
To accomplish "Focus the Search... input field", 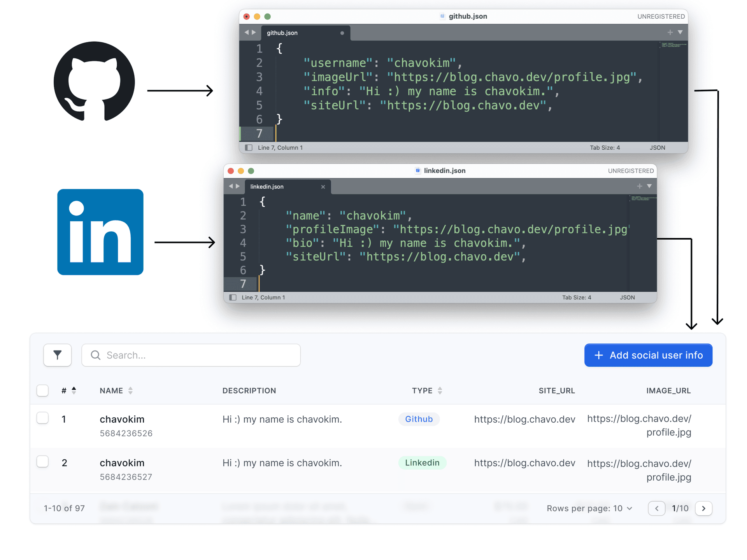I will click(x=191, y=355).
